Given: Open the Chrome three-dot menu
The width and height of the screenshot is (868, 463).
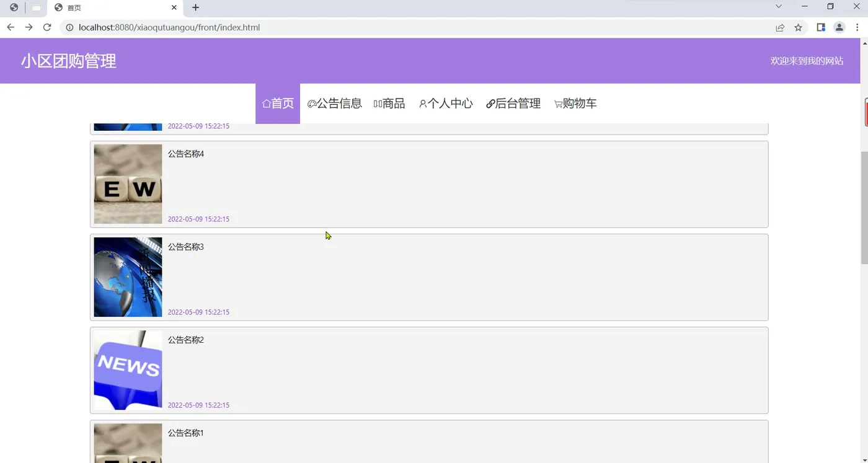Looking at the screenshot, I should [x=858, y=27].
